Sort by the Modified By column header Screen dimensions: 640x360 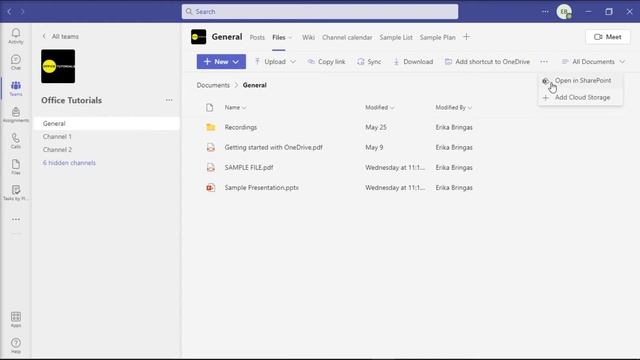point(453,107)
